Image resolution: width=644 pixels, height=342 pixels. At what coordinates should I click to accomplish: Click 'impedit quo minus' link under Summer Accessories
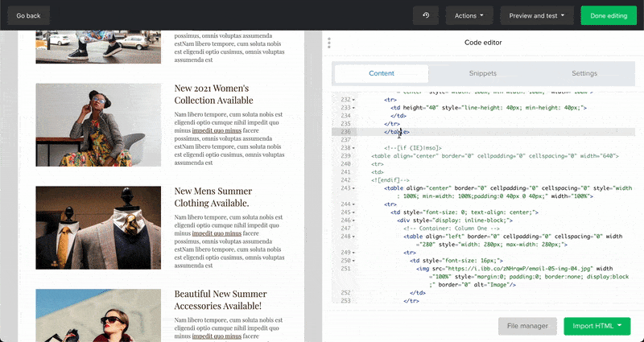[217, 336]
